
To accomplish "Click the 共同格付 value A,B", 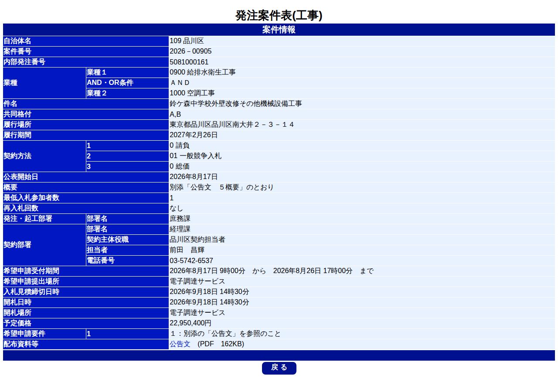I will tap(175, 114).
